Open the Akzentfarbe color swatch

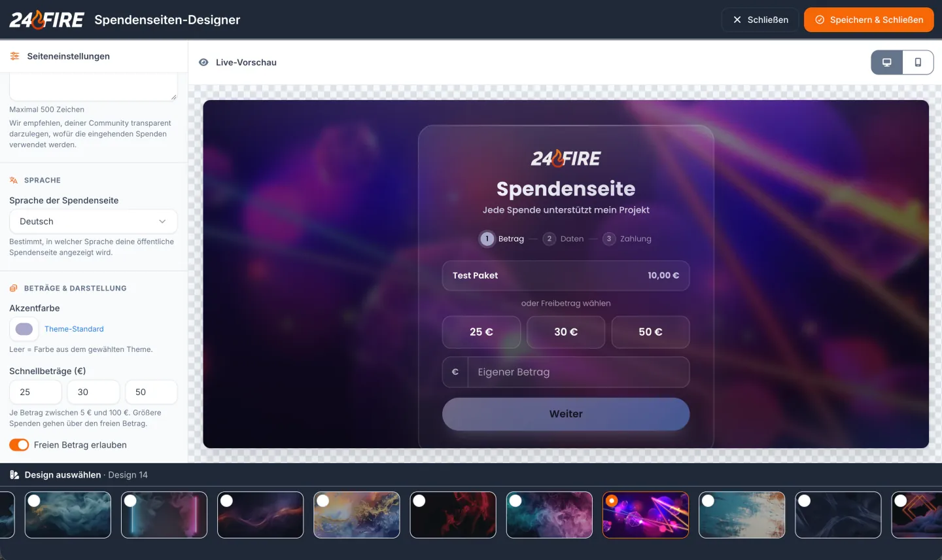pos(24,329)
